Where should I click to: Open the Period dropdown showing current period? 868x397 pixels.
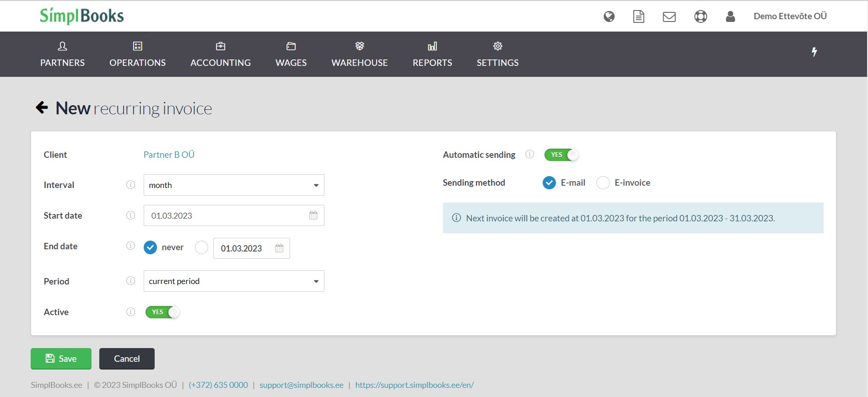point(234,281)
